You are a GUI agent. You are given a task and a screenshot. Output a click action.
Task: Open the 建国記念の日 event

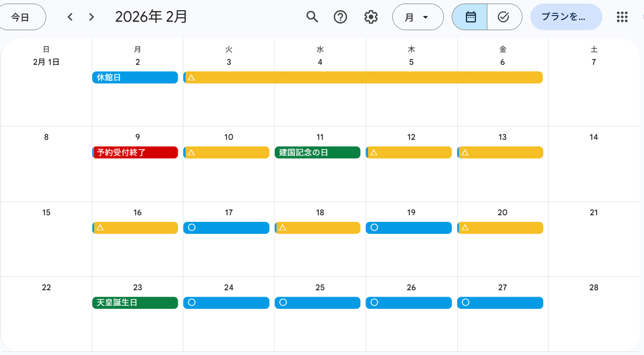pos(317,152)
